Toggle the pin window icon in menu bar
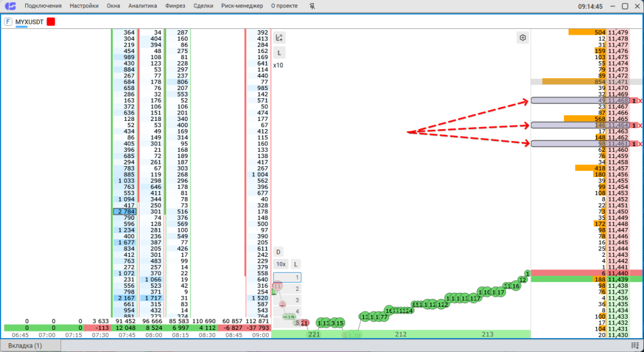Viewport: 644px width, 352px height. pyautogui.click(x=312, y=6)
